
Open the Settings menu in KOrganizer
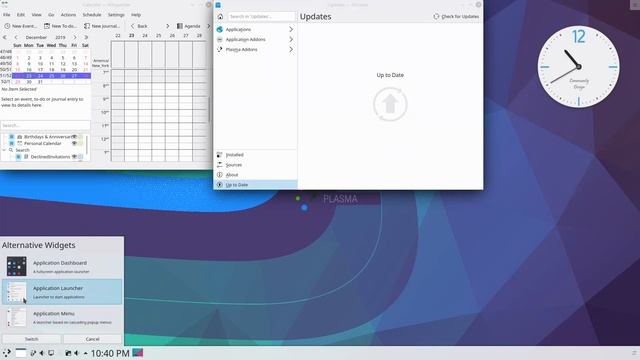116,15
